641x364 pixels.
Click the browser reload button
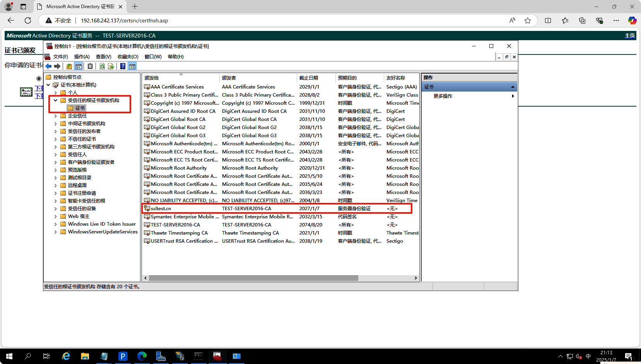[28, 20]
